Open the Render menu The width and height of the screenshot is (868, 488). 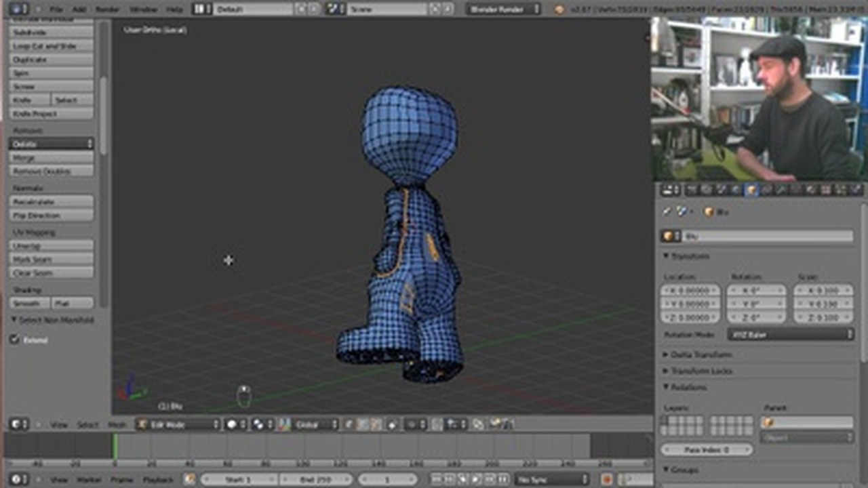click(x=107, y=9)
